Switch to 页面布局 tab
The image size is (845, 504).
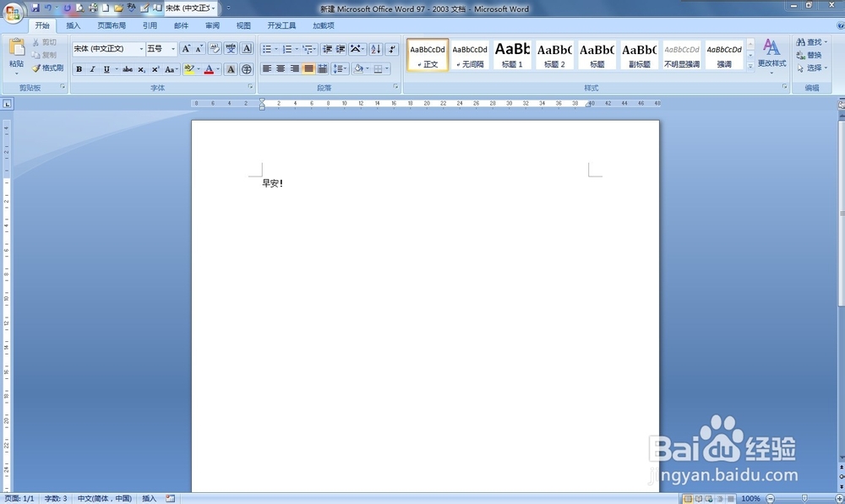112,25
